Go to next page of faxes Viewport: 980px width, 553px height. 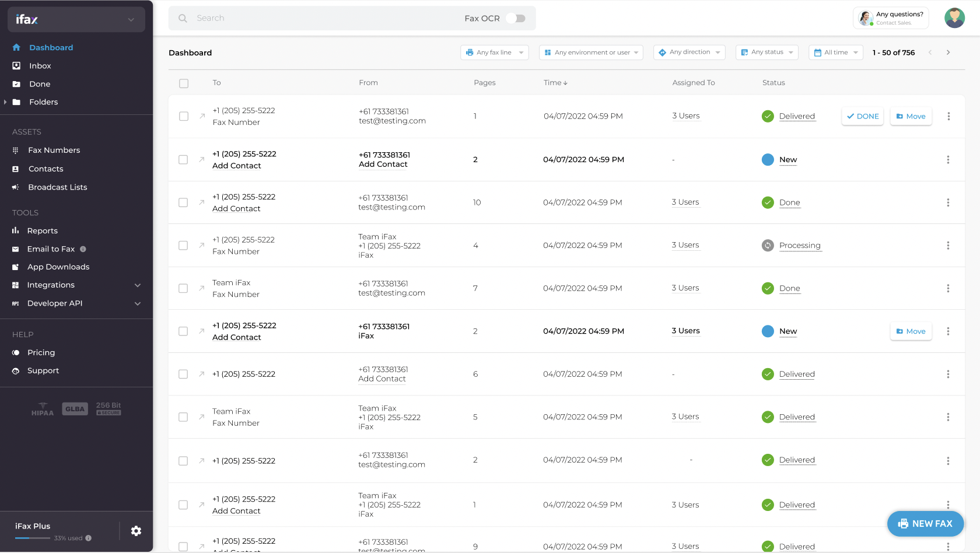(949, 52)
